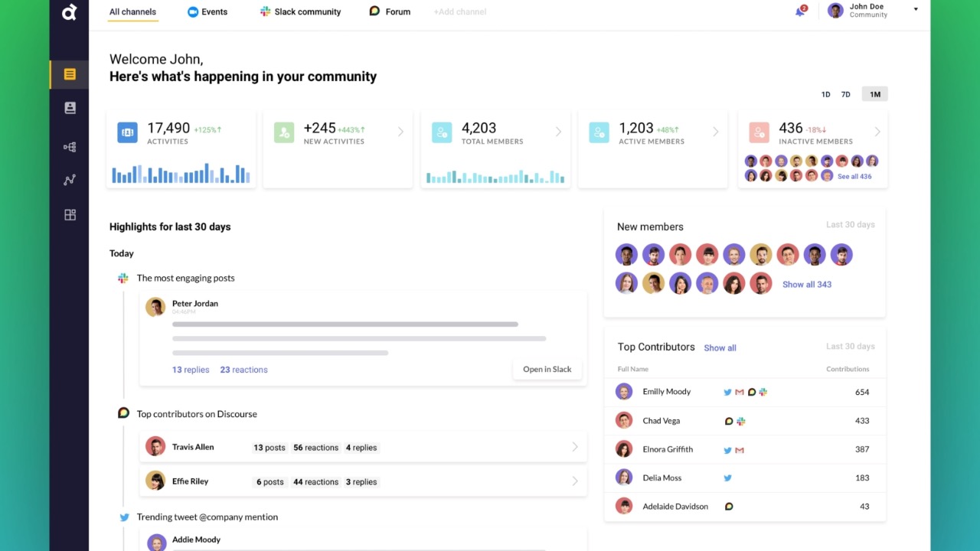Open the contacts icon in sidebar

[x=70, y=108]
